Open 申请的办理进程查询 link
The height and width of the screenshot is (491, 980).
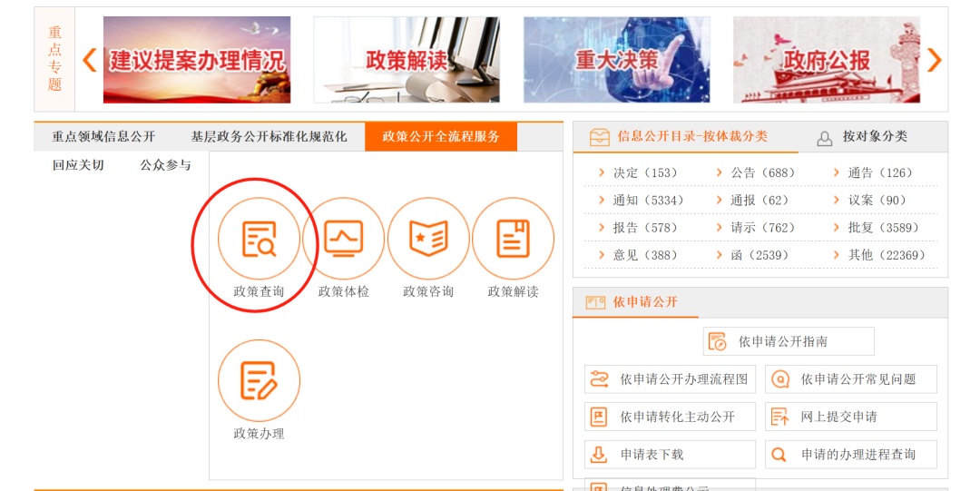(851, 454)
